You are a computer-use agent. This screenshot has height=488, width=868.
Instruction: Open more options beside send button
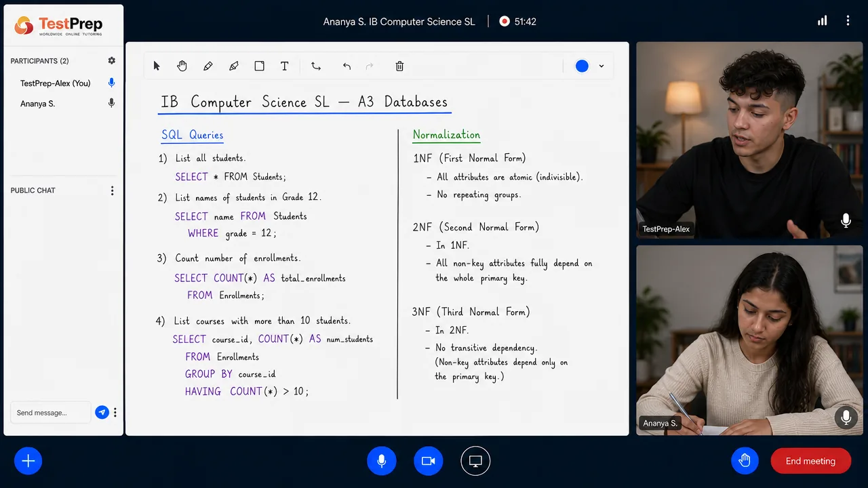(115, 412)
